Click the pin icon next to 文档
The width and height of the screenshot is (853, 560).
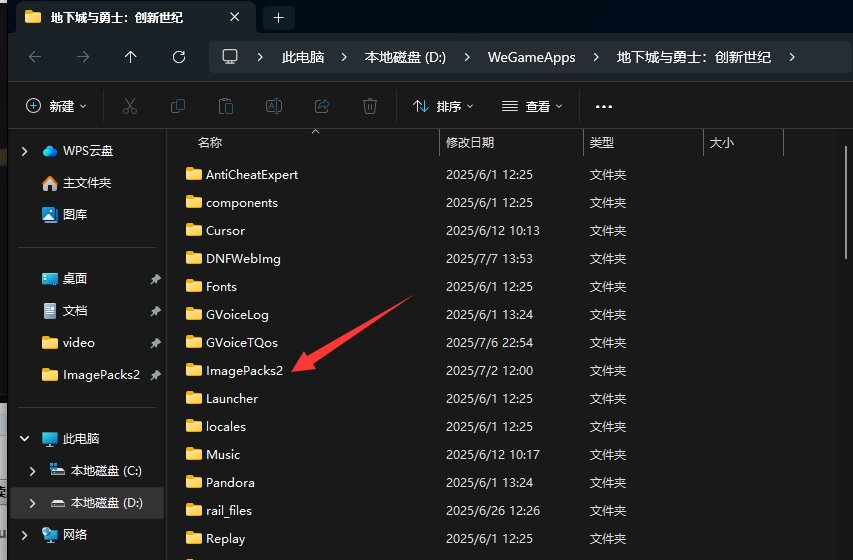156,311
